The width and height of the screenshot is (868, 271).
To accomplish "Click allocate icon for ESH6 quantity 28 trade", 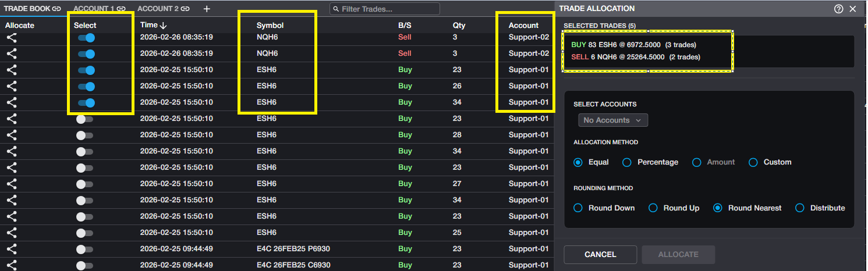I will [12, 135].
